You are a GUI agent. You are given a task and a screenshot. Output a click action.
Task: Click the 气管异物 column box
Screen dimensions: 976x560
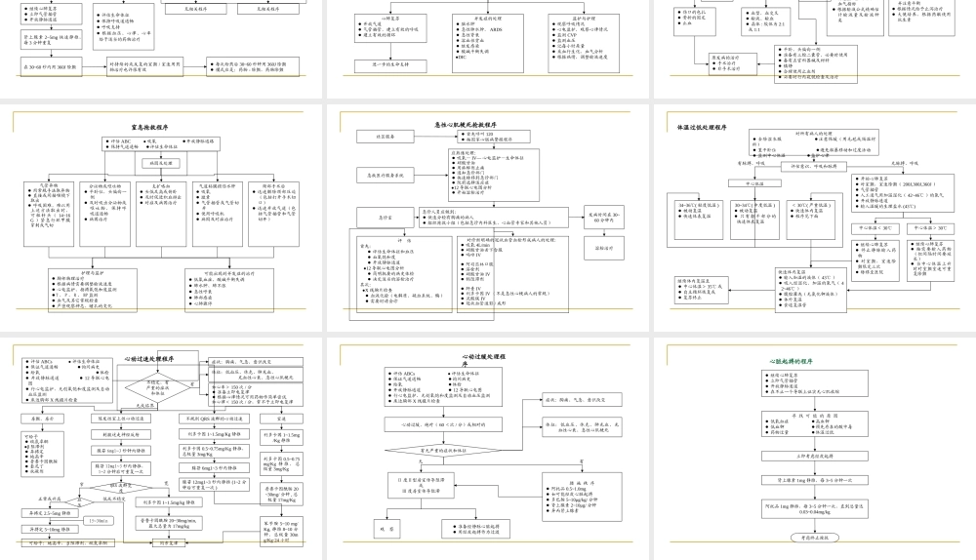coord(51,215)
